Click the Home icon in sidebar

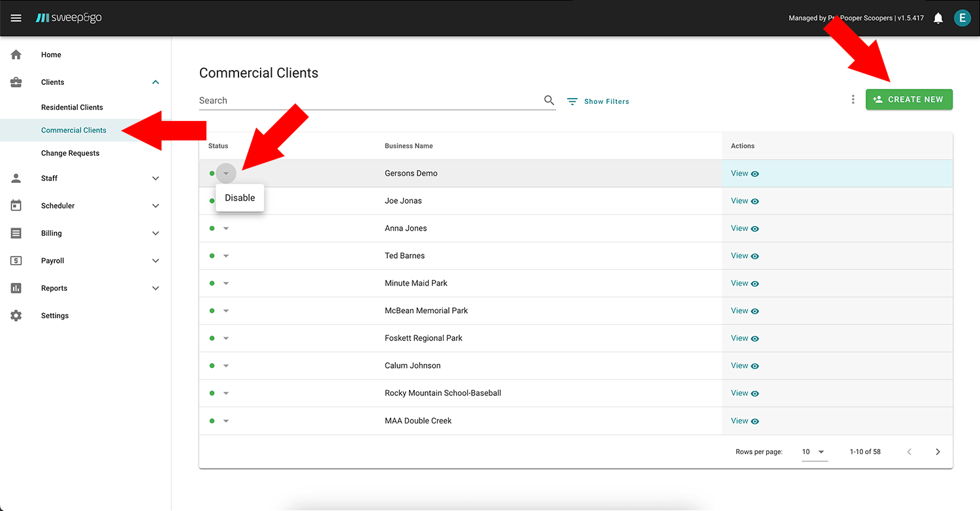click(x=16, y=55)
